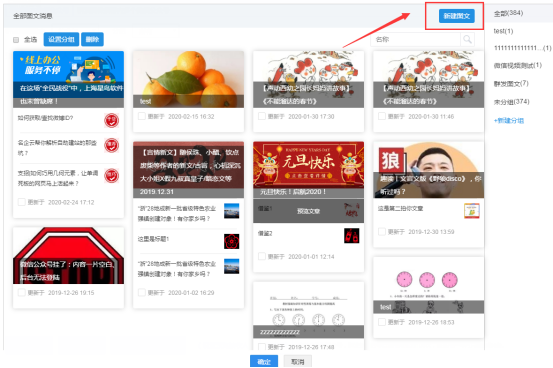Image resolution: width=553 pixels, height=368 pixels.
Task: Click the red flower icon thumbnail
Action: [232, 241]
